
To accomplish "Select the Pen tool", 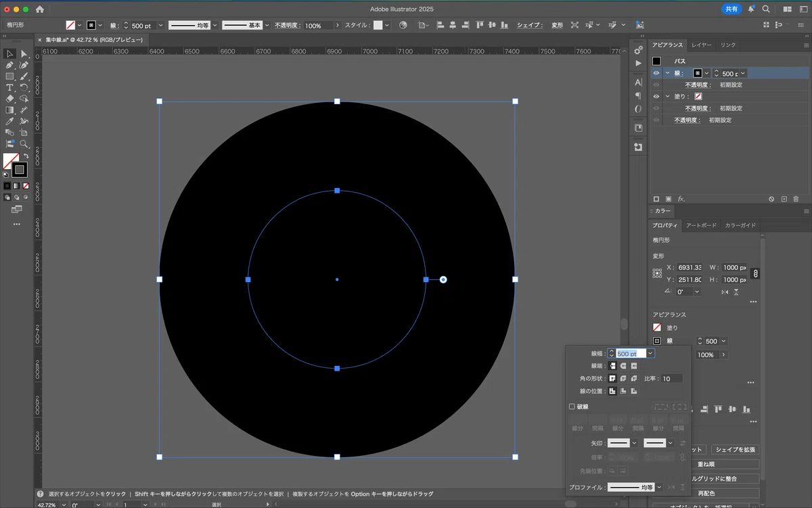I will (10, 65).
